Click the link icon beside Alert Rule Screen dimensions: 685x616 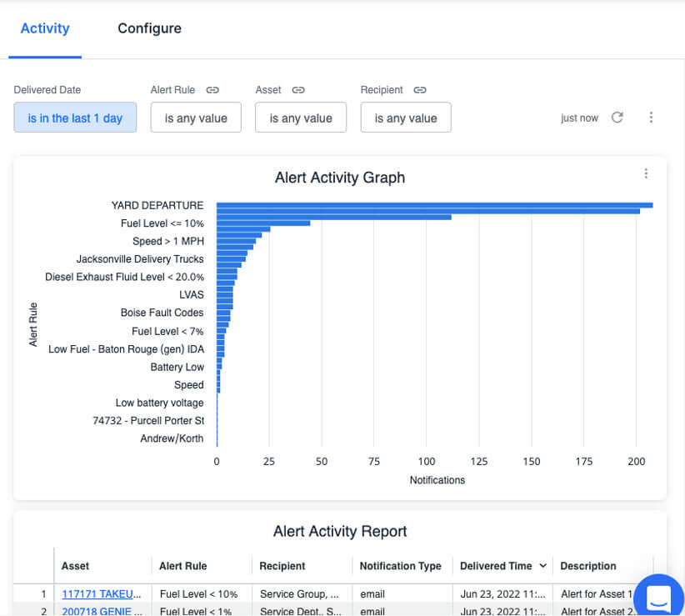212,90
